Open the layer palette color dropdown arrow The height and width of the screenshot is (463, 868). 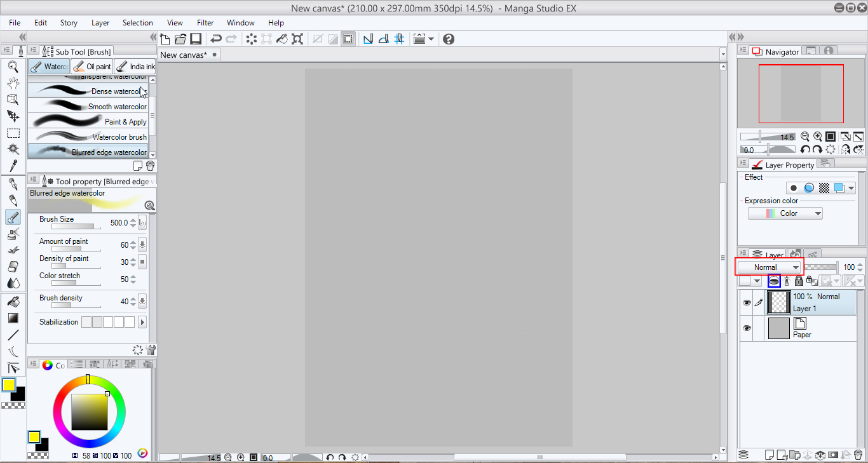coord(757,281)
